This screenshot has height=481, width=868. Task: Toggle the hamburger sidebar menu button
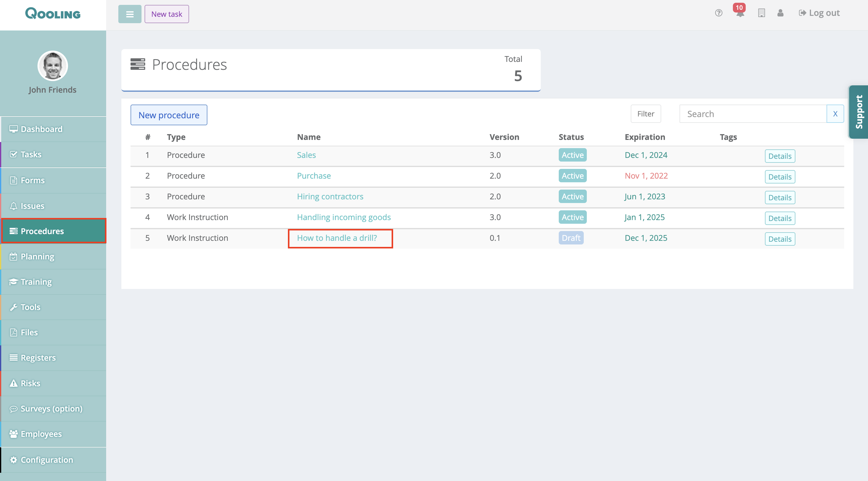[130, 14]
